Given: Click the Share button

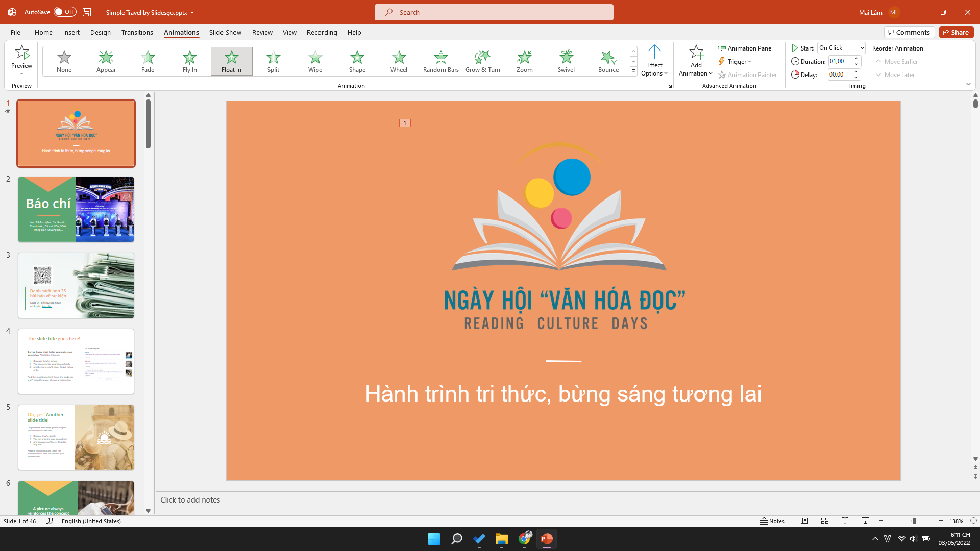Looking at the screenshot, I should tap(957, 32).
